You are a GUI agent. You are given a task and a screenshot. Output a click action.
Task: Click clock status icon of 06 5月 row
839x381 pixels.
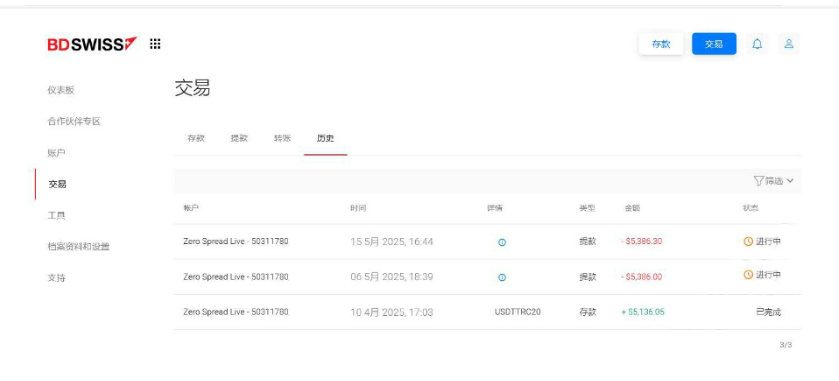749,275
